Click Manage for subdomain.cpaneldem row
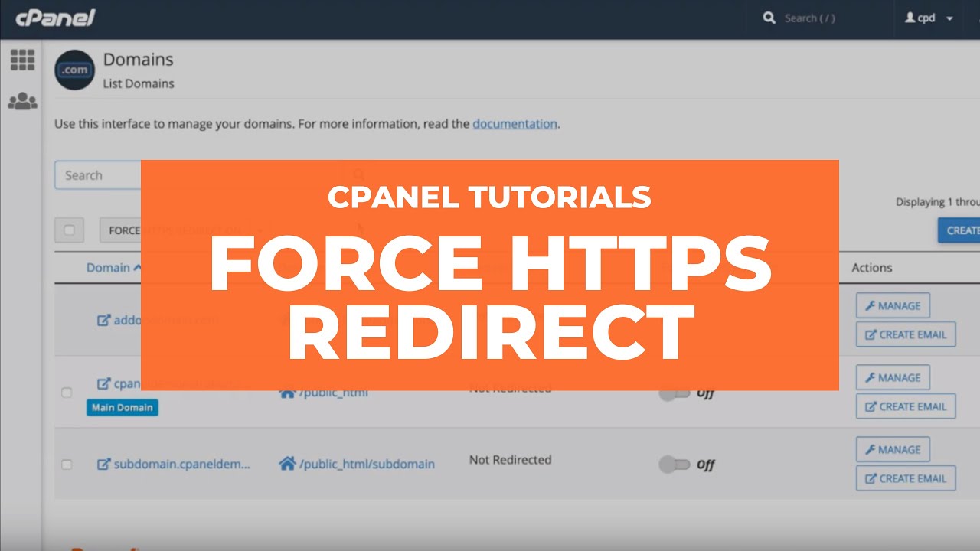This screenshot has width=980, height=551. pos(893,449)
